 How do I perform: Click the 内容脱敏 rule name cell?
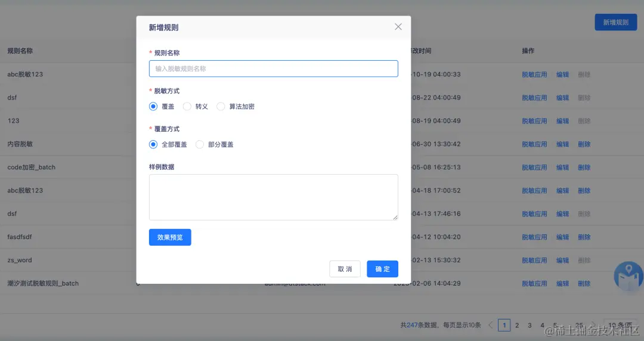(20, 144)
